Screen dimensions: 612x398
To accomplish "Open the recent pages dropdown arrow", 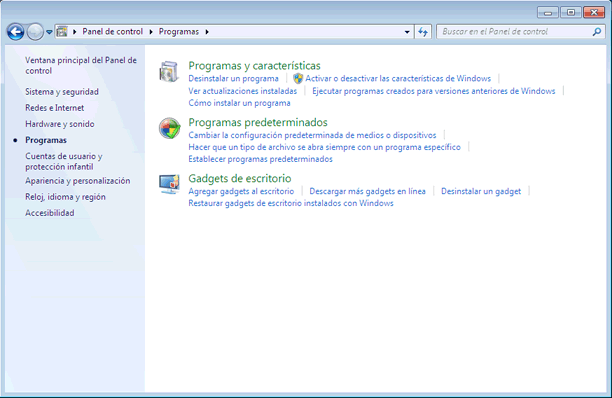I will (x=49, y=32).
